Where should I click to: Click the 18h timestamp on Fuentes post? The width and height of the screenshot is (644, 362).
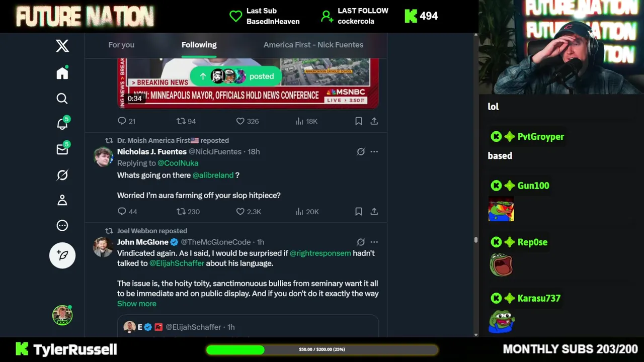[254, 151]
